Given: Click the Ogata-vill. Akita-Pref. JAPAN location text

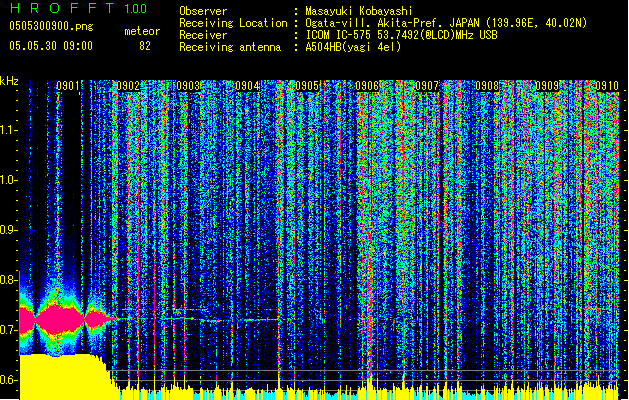Looking at the screenshot, I should [446, 23].
